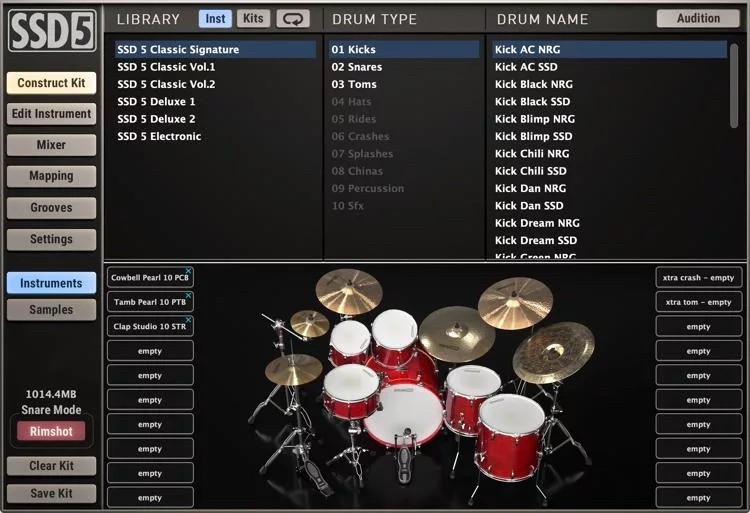Select SSD 5 Classic Vol.1 library

[215, 67]
